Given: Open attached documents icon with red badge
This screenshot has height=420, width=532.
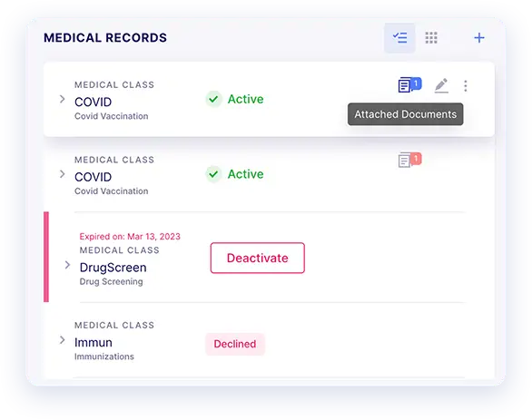Looking at the screenshot, I should click(x=409, y=160).
